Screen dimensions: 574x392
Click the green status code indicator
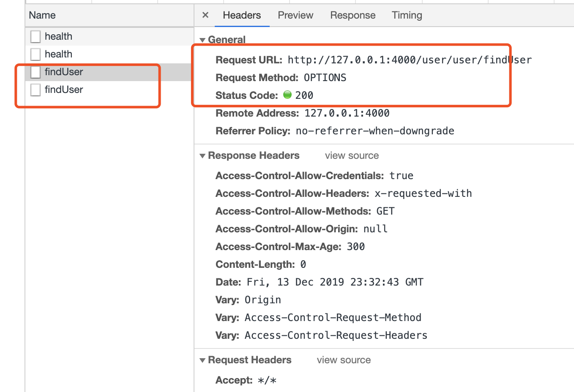287,95
